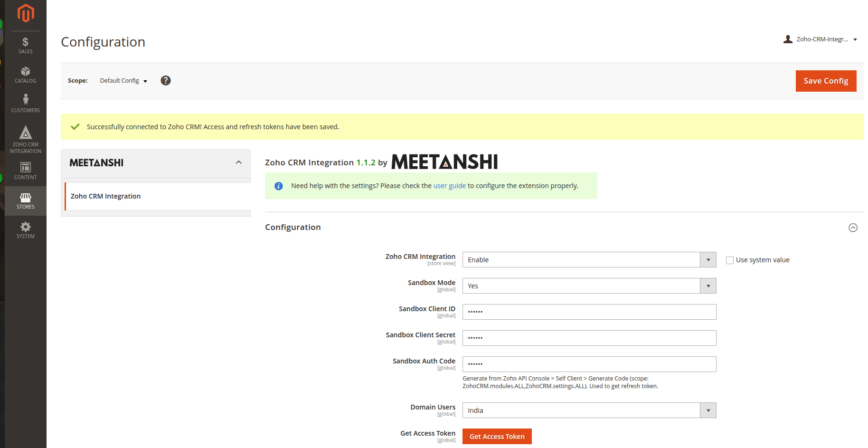Check the Use system value checkbox
868x448 pixels.
(x=730, y=260)
